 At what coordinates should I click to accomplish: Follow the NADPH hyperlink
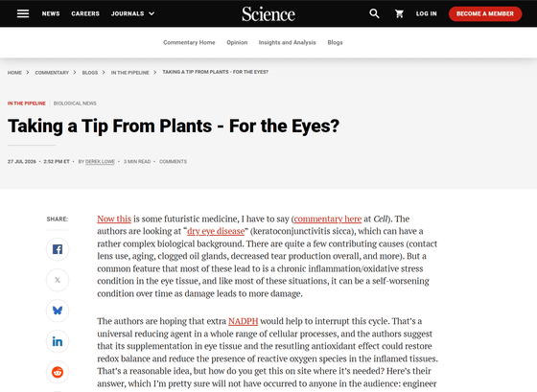click(x=244, y=321)
